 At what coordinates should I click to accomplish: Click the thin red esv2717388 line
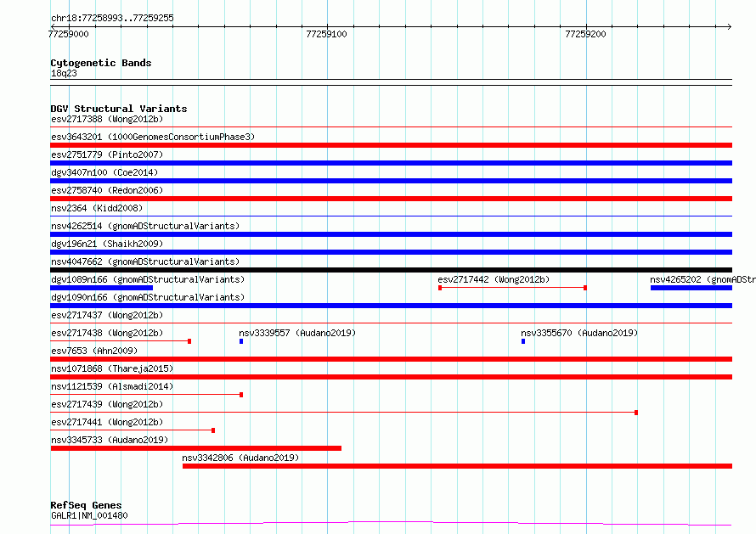391,126
